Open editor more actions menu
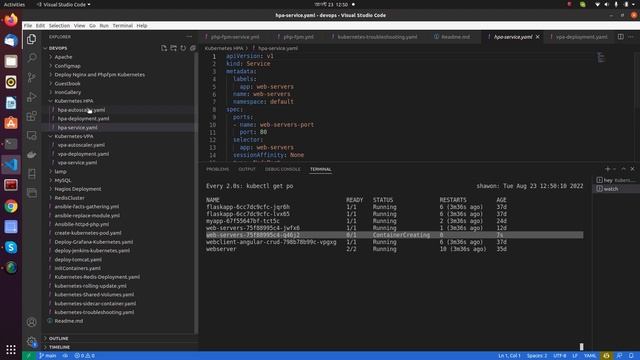 (631, 37)
